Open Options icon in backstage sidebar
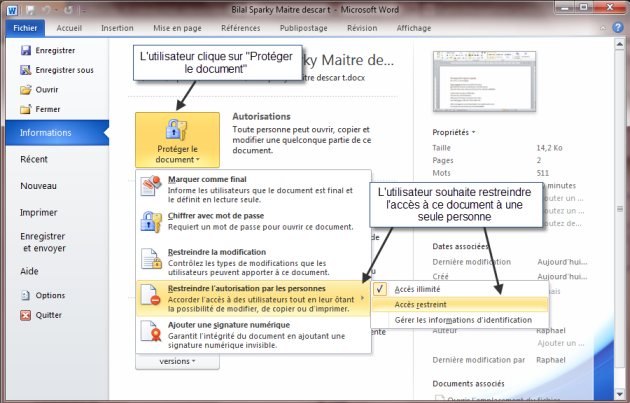 click(25, 295)
